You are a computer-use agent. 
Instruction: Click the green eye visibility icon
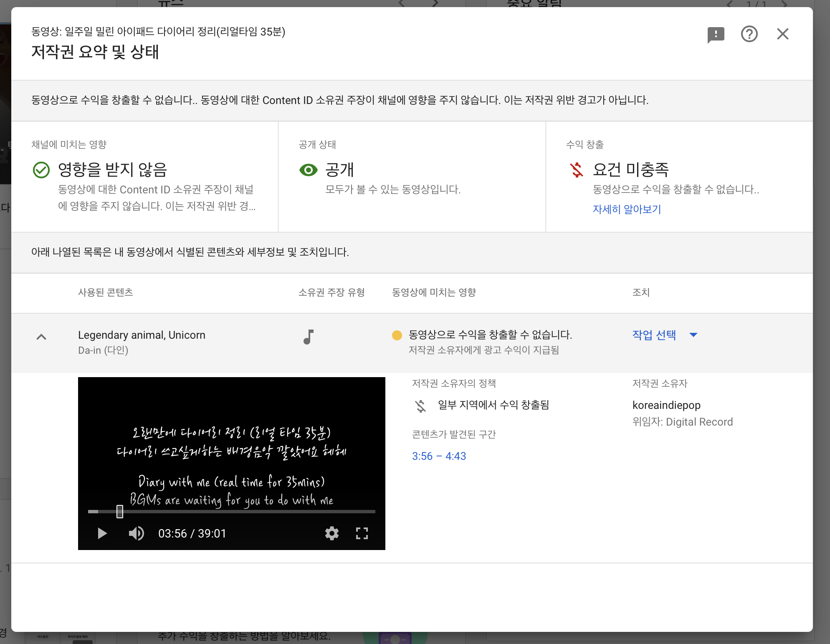click(x=308, y=170)
